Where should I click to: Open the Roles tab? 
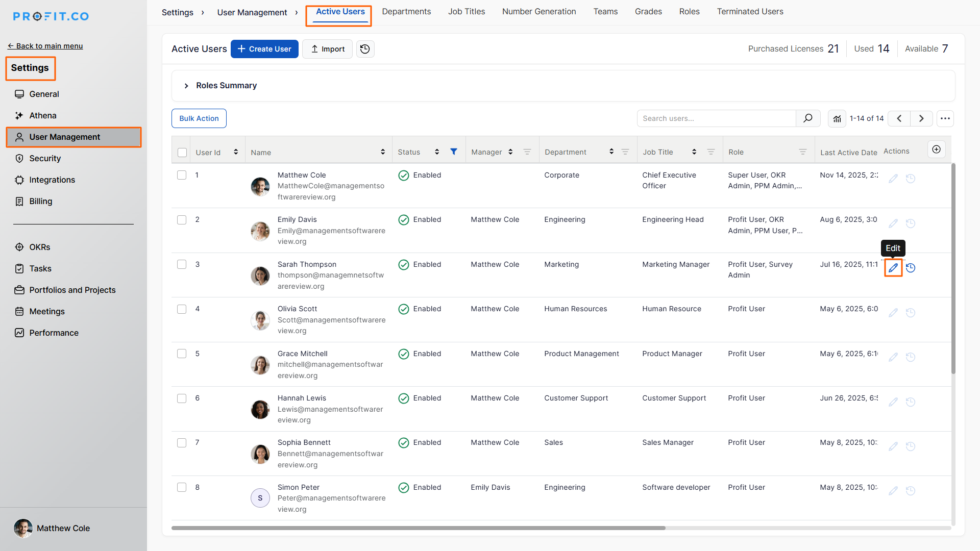[689, 11]
